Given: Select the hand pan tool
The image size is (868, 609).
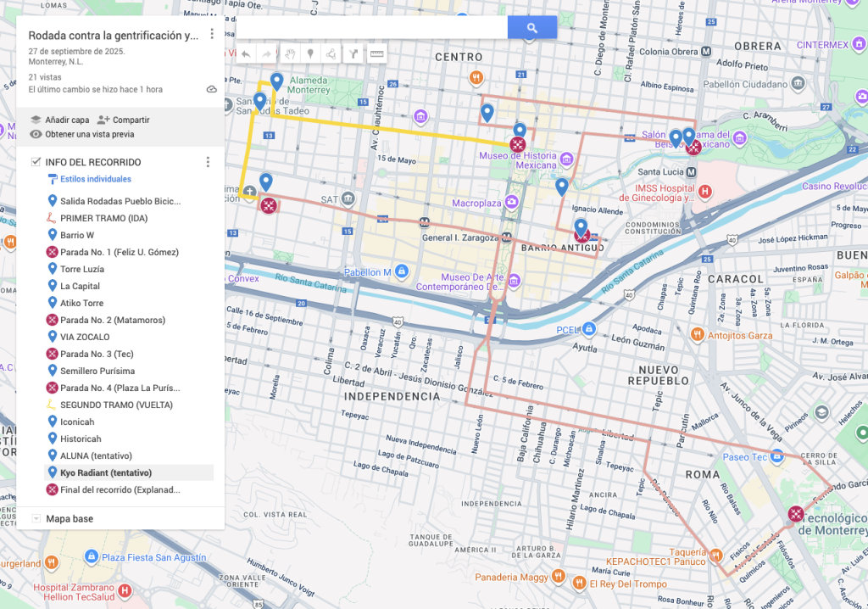Looking at the screenshot, I should tap(289, 54).
